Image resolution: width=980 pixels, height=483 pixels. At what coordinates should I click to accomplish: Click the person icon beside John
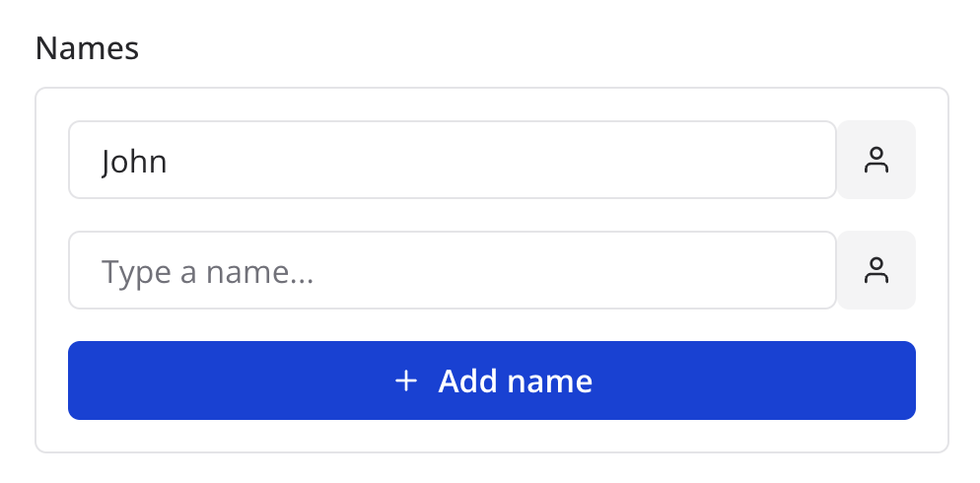pos(876,160)
